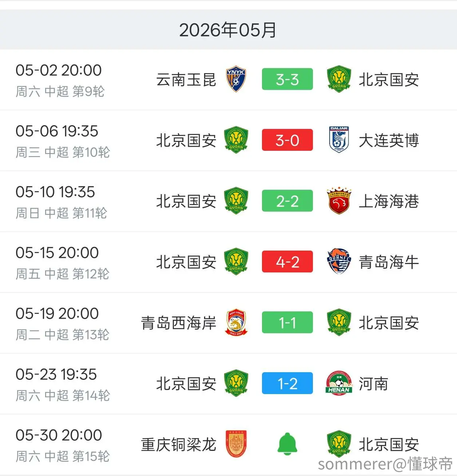Screen dimensions: 457x476
Task: Open team name 重庆铜梁龙
Action: [x=179, y=445]
